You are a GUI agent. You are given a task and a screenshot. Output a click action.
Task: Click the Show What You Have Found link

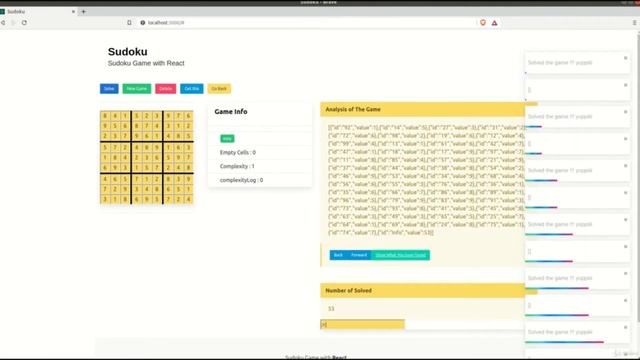(400, 255)
